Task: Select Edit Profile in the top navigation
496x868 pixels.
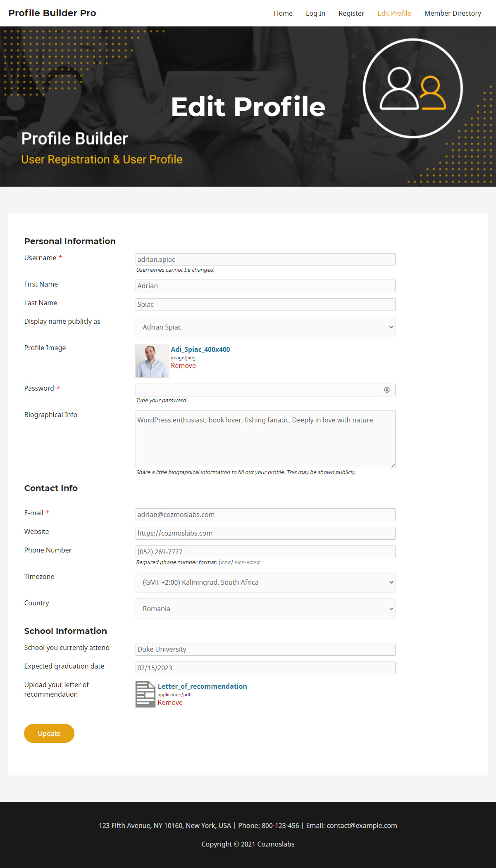Action: 394,13
